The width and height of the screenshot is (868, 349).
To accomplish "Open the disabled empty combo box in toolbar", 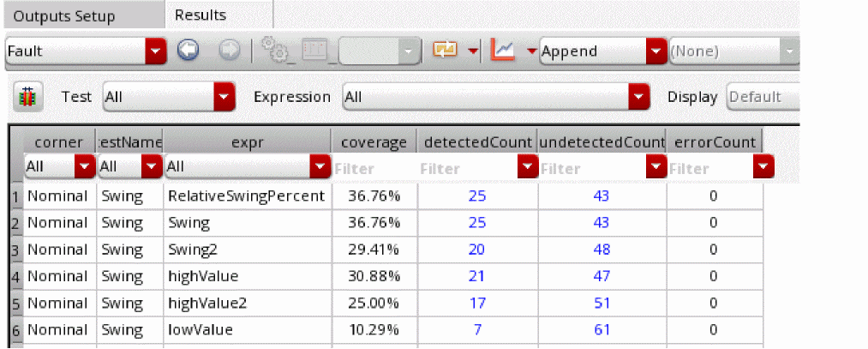I will (380, 51).
